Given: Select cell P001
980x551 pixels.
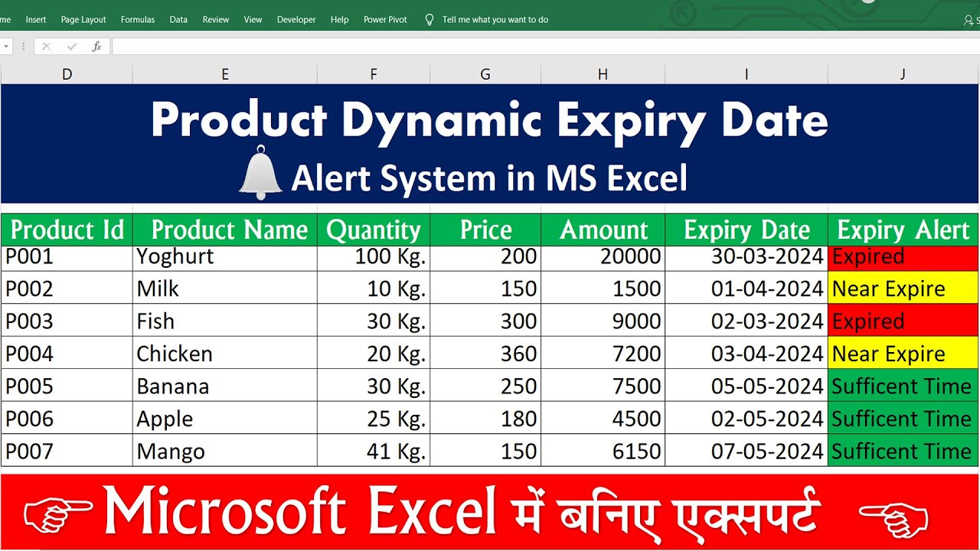Looking at the screenshot, I should point(67,257).
